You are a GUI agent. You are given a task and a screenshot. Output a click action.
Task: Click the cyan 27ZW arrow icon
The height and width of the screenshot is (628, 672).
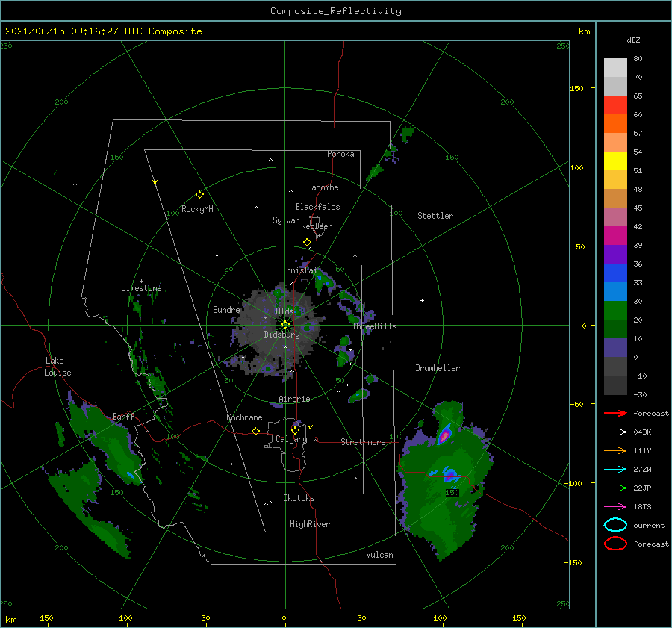[615, 470]
